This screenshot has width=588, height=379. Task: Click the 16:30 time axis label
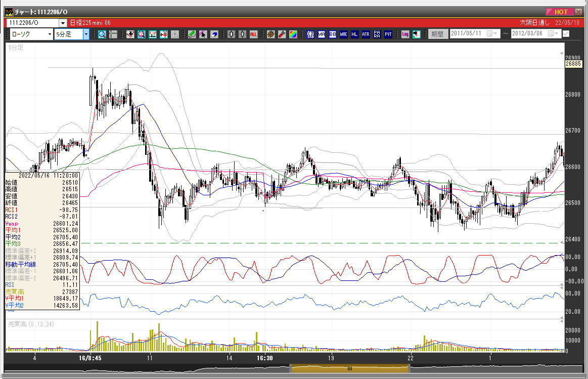[x=265, y=358]
